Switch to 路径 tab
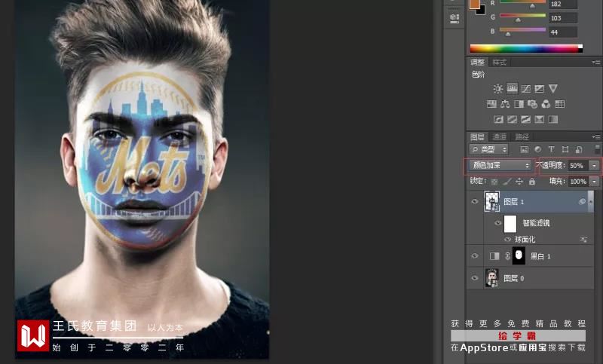 coord(522,137)
